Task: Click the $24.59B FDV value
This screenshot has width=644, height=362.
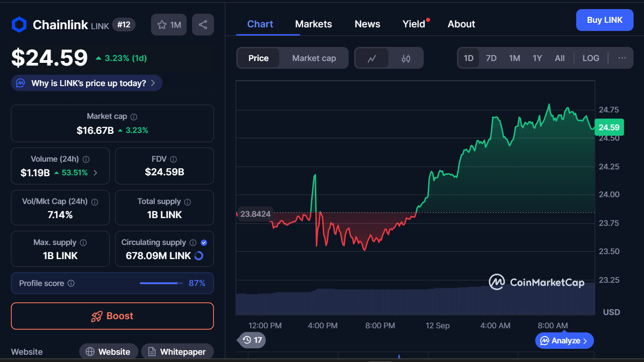Action: point(164,172)
